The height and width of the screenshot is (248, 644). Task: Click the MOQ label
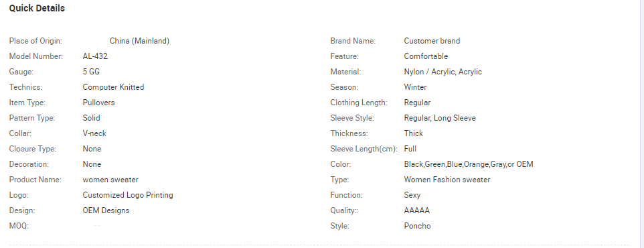[x=19, y=226]
